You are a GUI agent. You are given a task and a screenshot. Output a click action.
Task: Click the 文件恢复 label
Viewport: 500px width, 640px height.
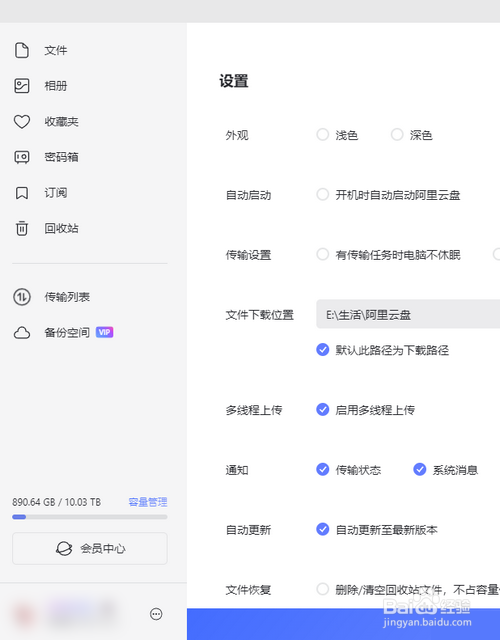point(249,590)
